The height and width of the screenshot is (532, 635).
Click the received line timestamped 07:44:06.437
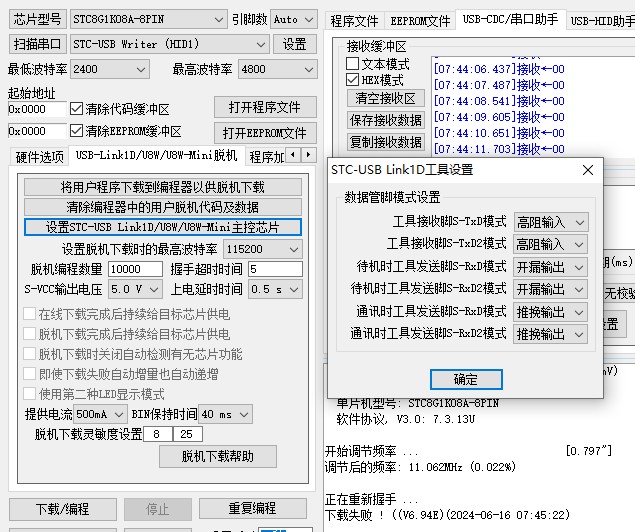[x=499, y=69]
